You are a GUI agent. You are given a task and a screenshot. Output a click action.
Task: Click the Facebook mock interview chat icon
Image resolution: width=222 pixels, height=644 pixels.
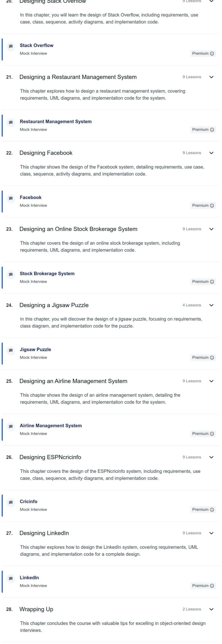pyautogui.click(x=11, y=198)
